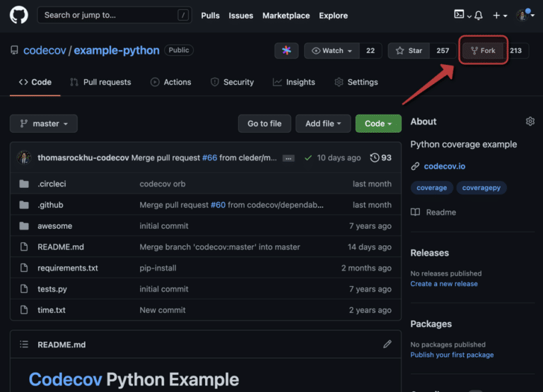The height and width of the screenshot is (392, 543).
Task: Open the 257 stargazers count
Action: pos(443,51)
